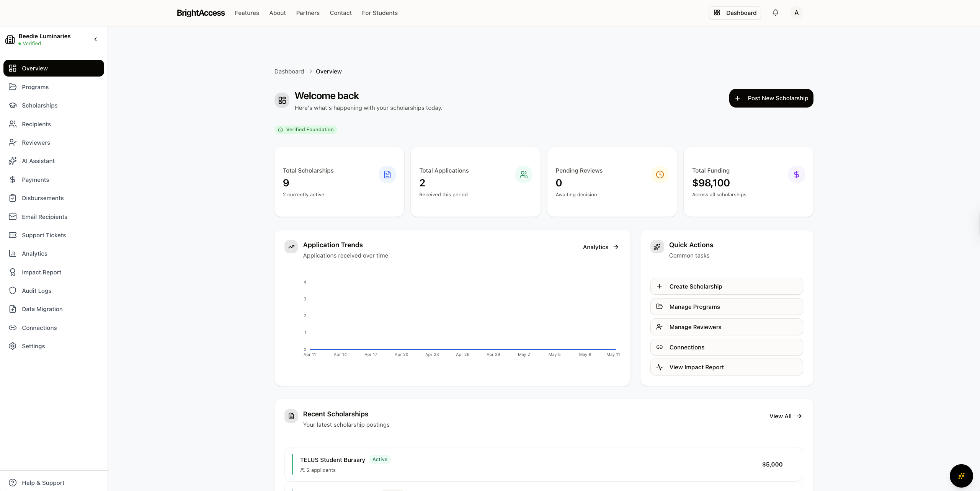Click the '2 currently active' text
Viewport: 980px width, 491px height.
[303, 194]
